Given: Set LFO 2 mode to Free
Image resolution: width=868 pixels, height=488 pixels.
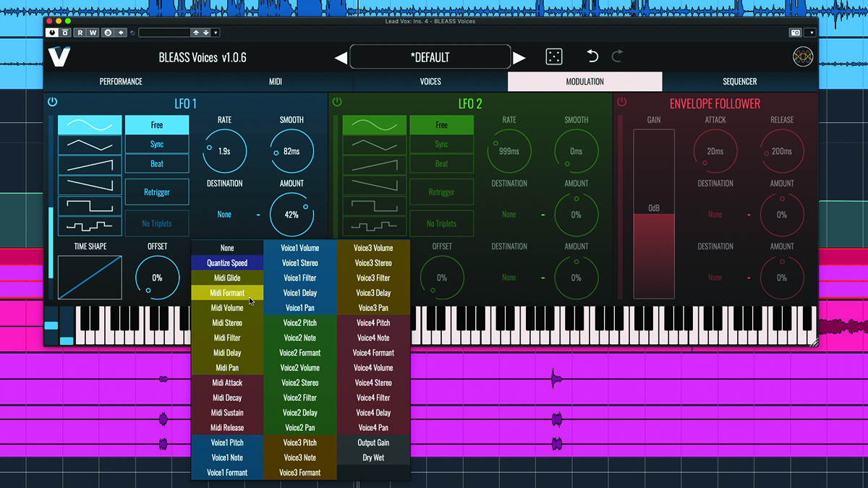Looking at the screenshot, I should click(441, 124).
